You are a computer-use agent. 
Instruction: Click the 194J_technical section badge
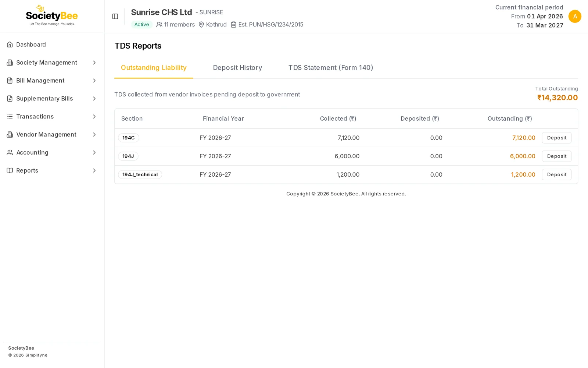(x=140, y=174)
